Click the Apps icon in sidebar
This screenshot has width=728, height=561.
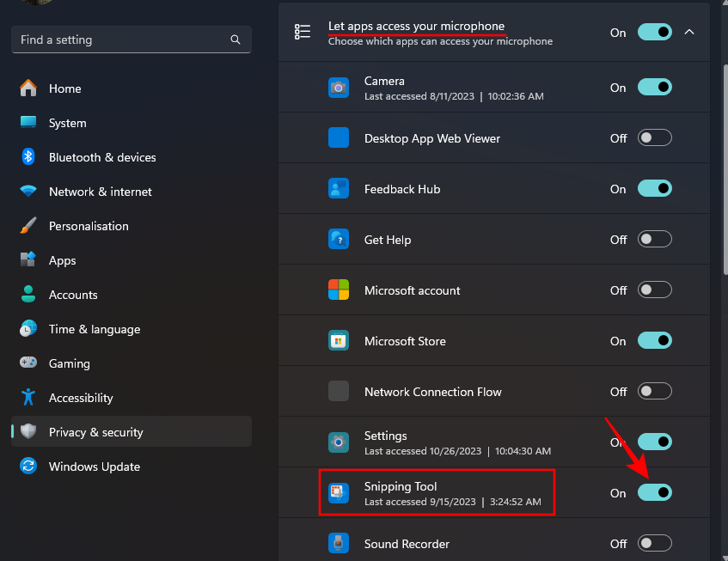point(28,259)
